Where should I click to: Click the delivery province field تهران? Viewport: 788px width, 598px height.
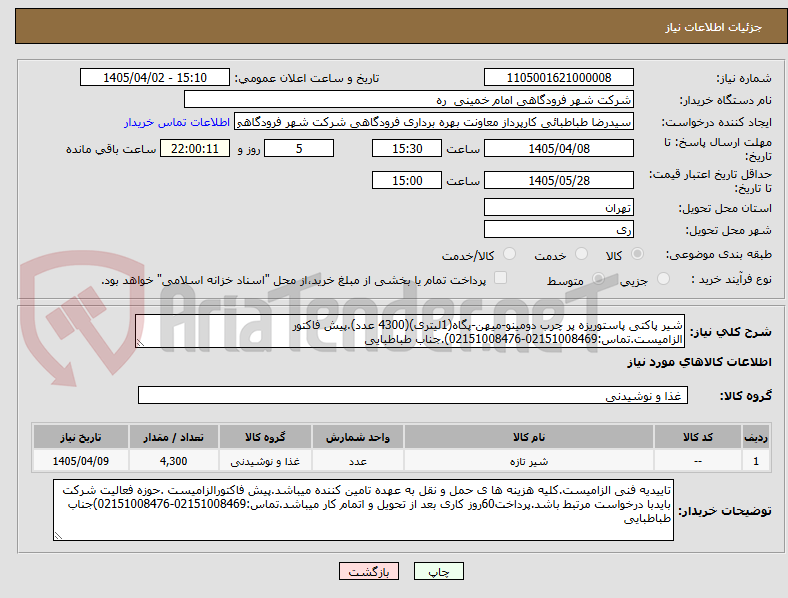[x=558, y=207]
